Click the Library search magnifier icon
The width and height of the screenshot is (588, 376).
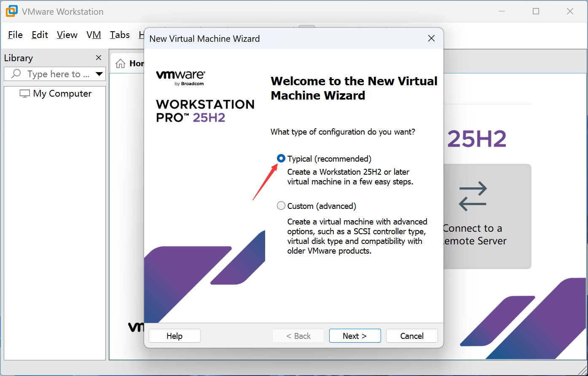point(16,74)
